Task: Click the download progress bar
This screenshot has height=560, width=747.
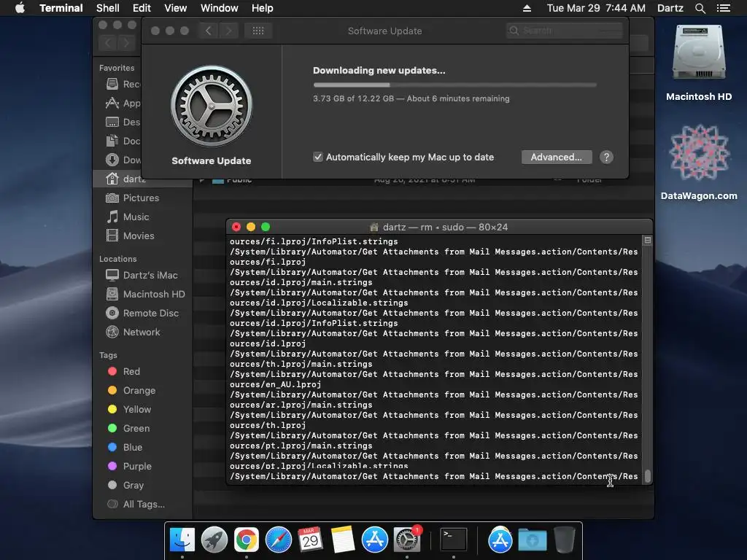Action: 454,85
